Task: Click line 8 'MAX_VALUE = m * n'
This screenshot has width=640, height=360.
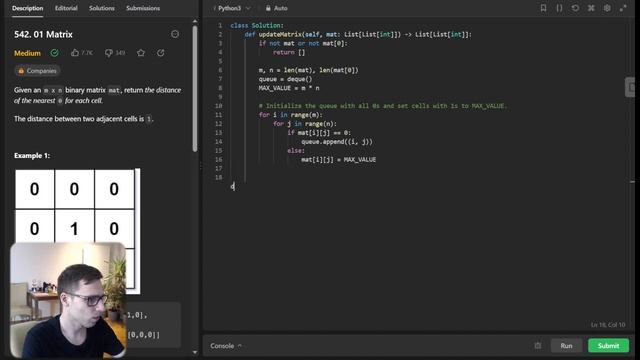Action: click(289, 88)
